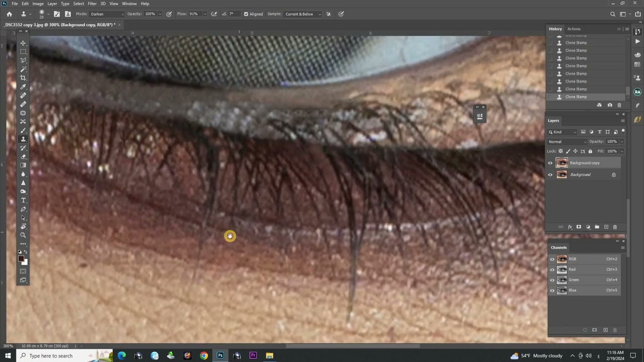Select the Eyedropper tool
Viewport: 644px width, 362px height.
23,87
